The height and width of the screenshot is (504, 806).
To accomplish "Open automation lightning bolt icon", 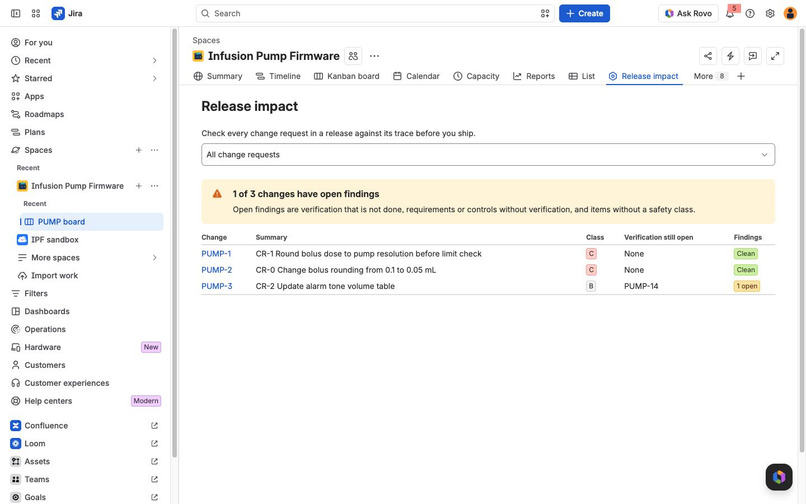I will tap(730, 56).
